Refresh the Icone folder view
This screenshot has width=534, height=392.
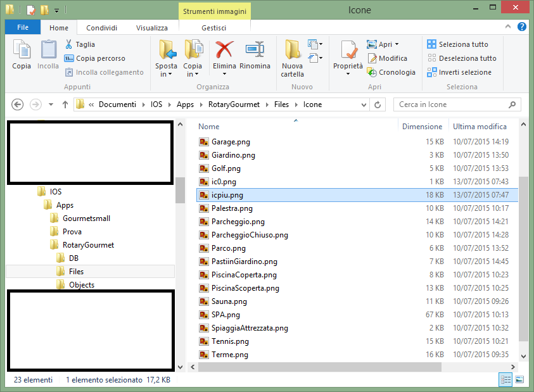tap(378, 104)
